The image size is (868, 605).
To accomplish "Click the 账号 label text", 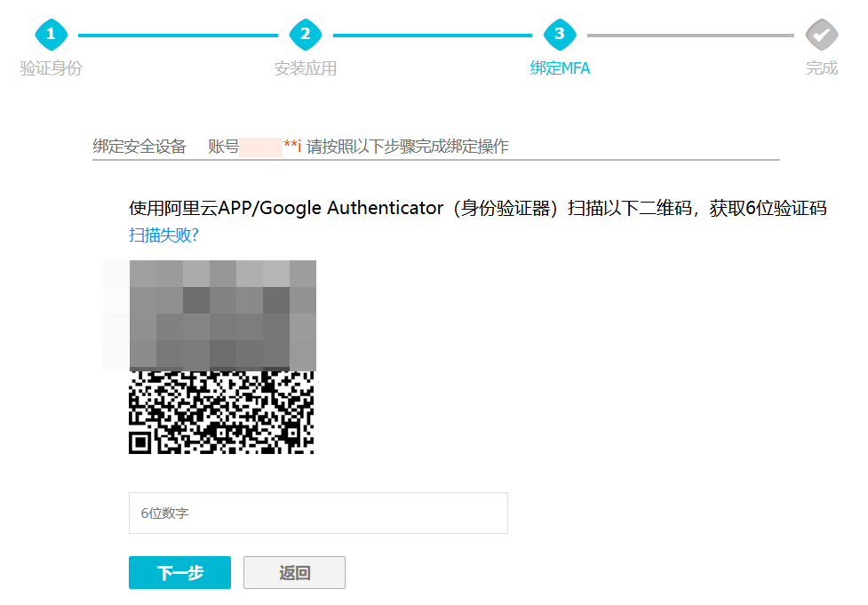I will 223,146.
